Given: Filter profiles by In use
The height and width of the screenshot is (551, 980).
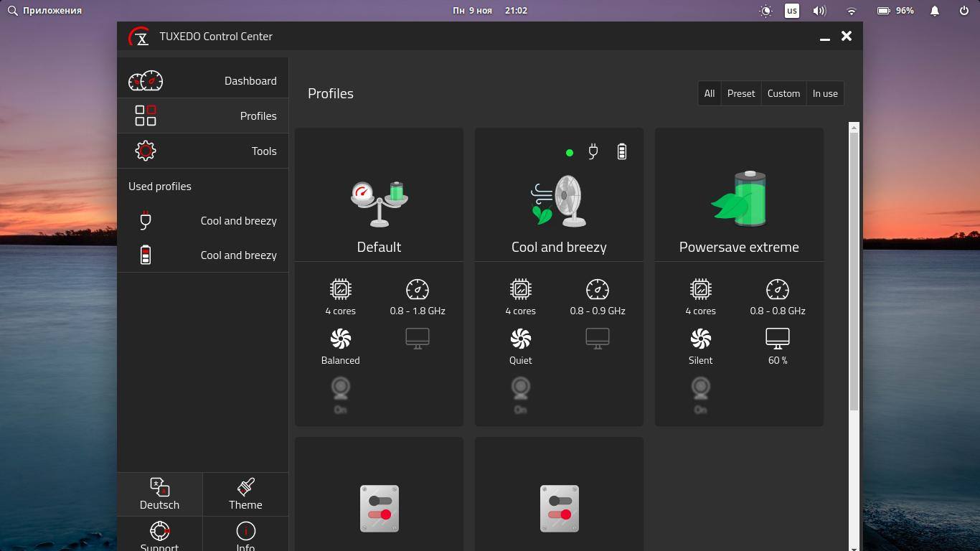Looking at the screenshot, I should coord(825,93).
